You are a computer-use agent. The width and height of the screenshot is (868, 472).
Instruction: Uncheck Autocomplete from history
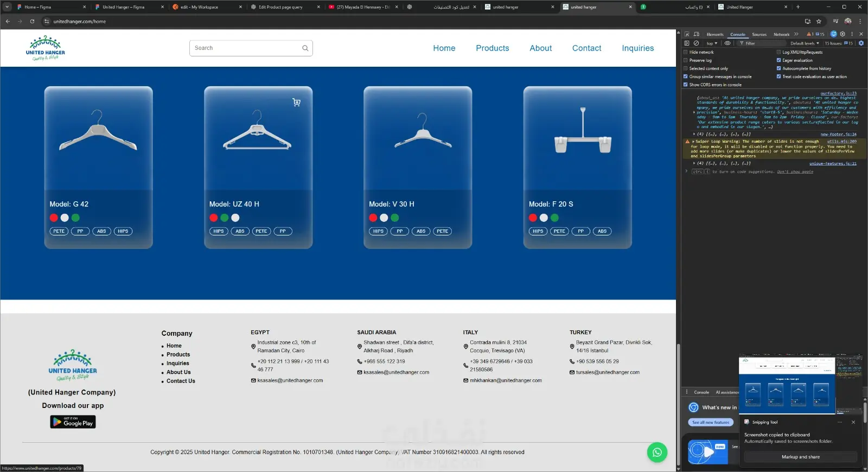(778, 68)
